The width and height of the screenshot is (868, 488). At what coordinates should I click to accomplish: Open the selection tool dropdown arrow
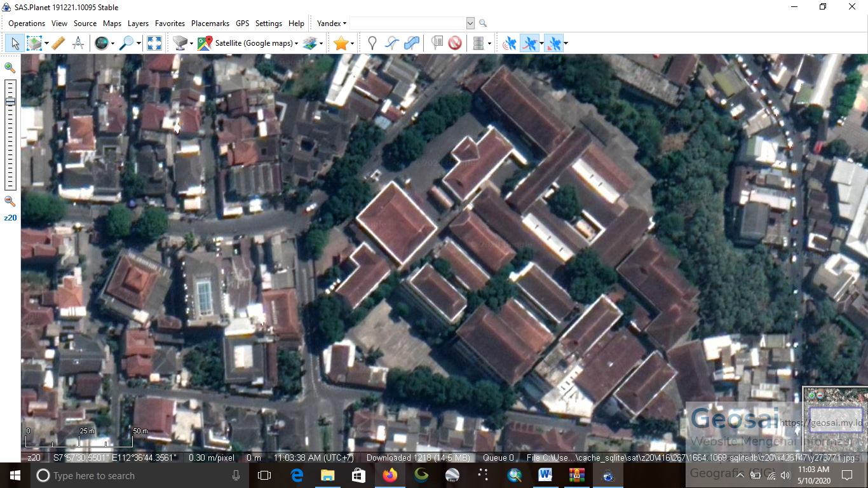46,43
